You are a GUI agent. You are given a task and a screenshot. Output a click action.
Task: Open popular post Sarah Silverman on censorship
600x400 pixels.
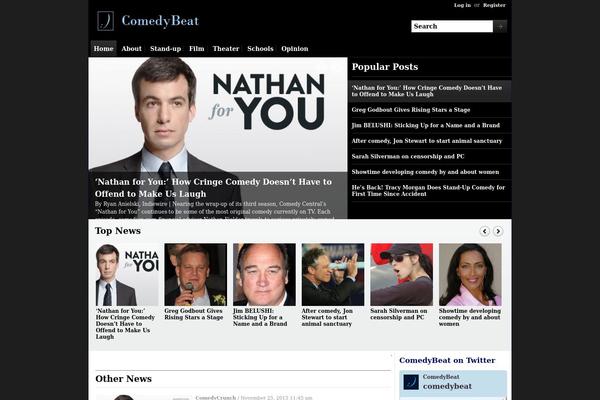[x=408, y=156]
